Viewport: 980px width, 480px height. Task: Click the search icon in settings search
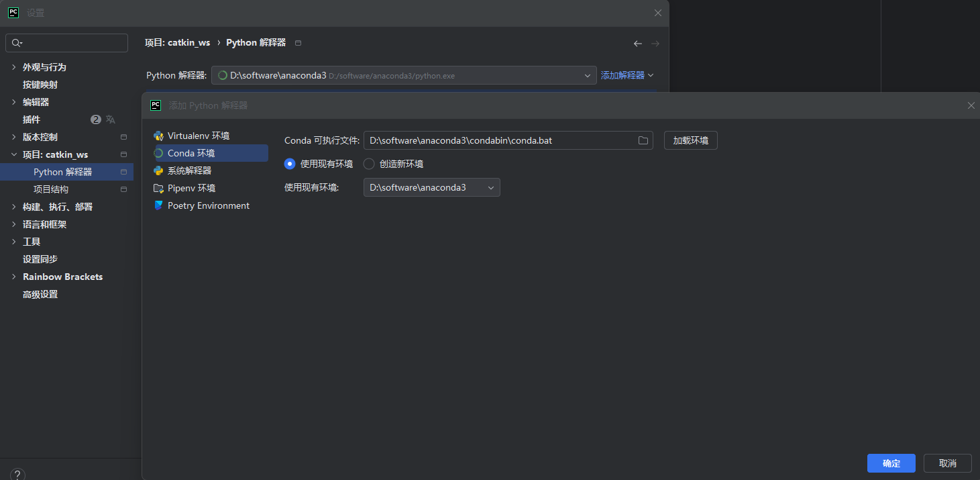[17, 43]
